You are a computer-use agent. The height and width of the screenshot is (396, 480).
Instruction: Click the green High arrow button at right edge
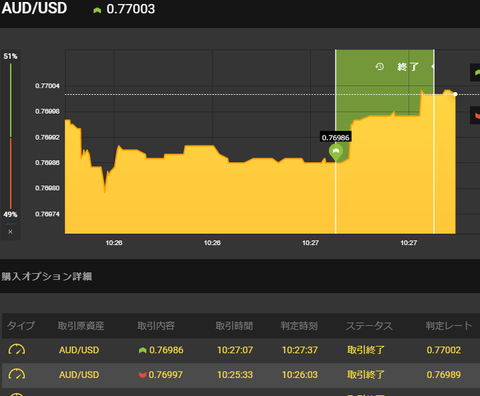[x=476, y=72]
